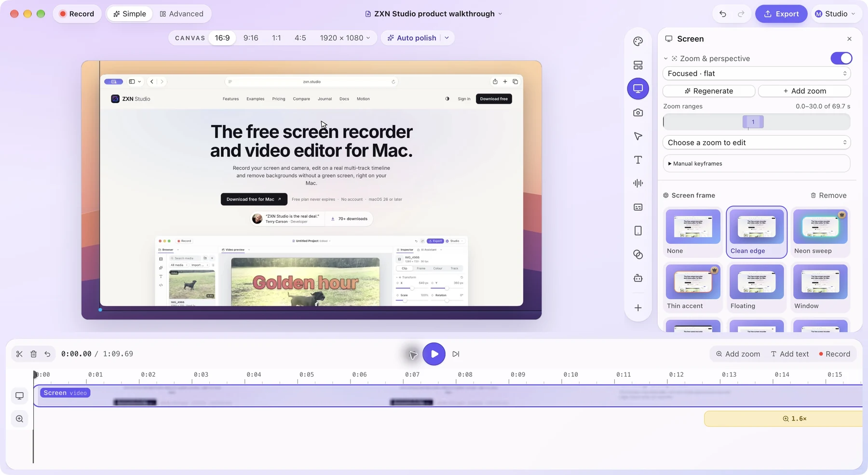This screenshot has height=475, width=868.
Task: Skip forward with the next-frame button
Action: pos(456,354)
